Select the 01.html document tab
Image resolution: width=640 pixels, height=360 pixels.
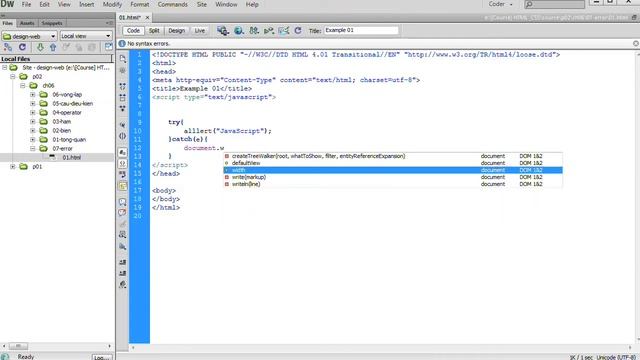130,18
